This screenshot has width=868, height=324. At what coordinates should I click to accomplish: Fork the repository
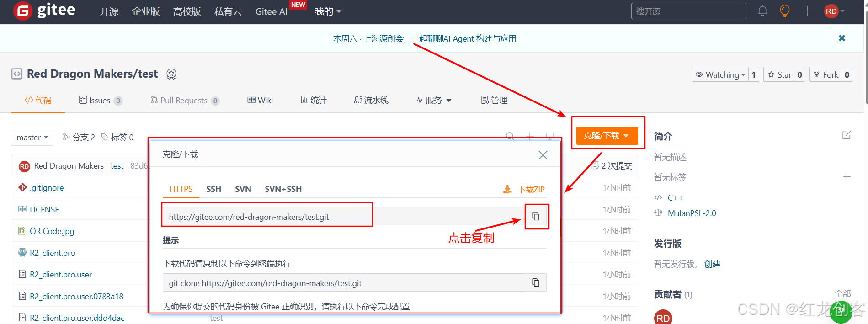click(825, 74)
